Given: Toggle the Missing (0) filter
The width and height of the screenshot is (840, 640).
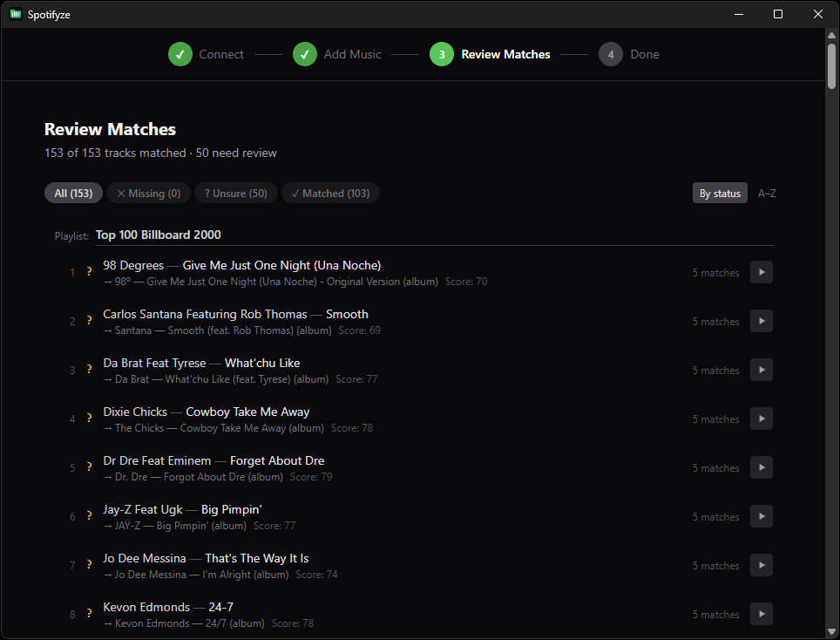Looking at the screenshot, I should pyautogui.click(x=148, y=193).
